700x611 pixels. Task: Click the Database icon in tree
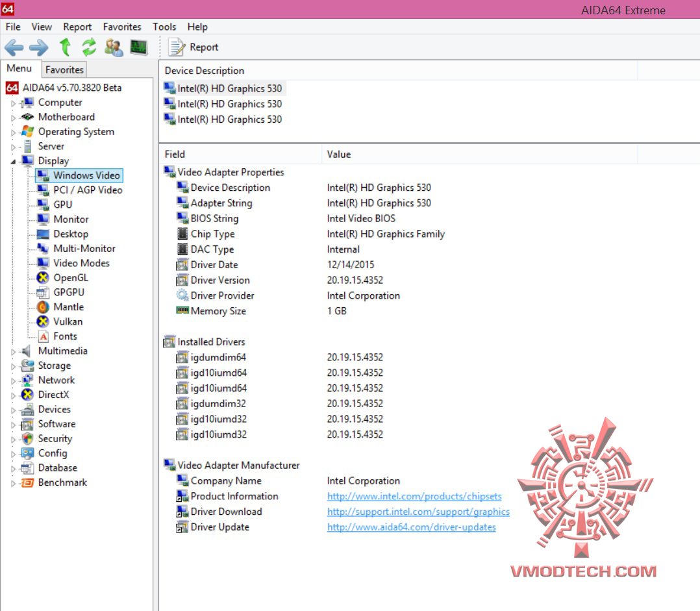tap(28, 468)
